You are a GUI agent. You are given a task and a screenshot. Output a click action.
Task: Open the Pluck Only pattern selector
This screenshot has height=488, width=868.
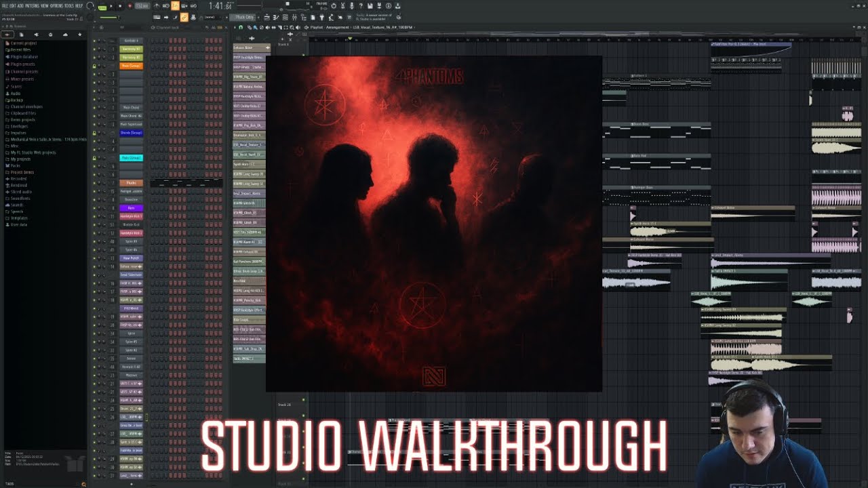(241, 17)
